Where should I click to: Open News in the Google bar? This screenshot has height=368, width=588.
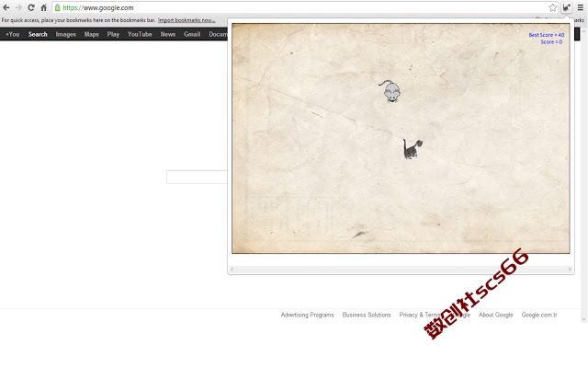pos(167,34)
